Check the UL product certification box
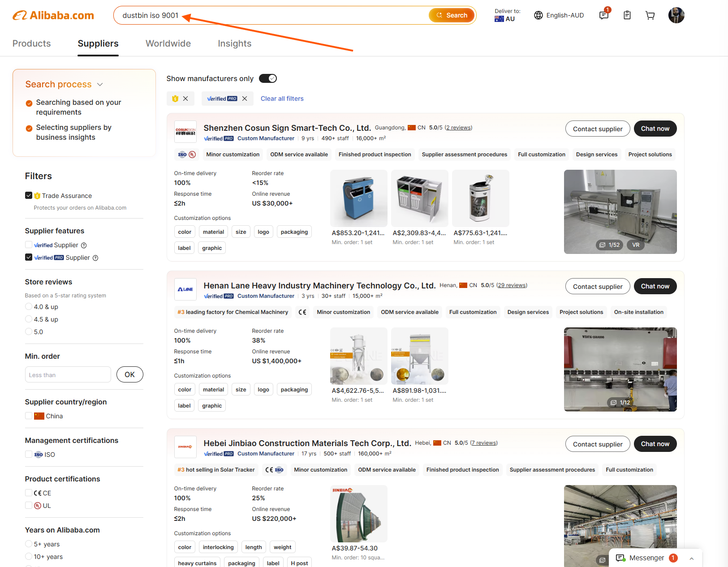728x567 pixels. [x=29, y=505]
